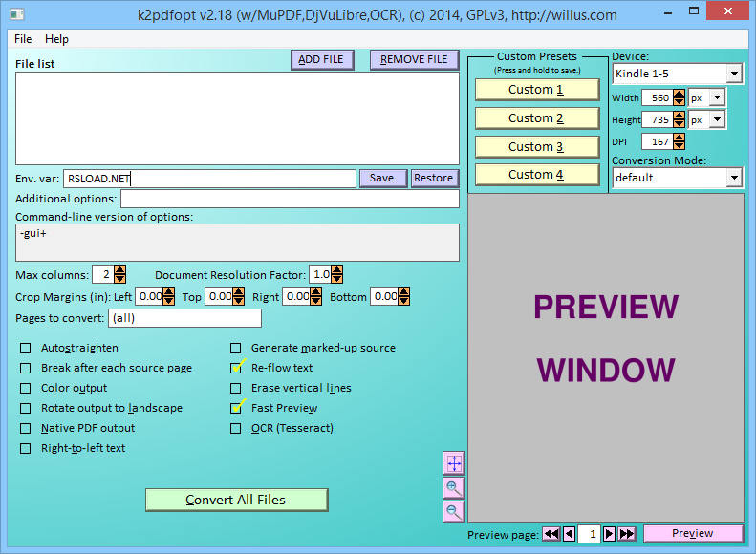Toggle Erase vertical lines

tap(236, 389)
